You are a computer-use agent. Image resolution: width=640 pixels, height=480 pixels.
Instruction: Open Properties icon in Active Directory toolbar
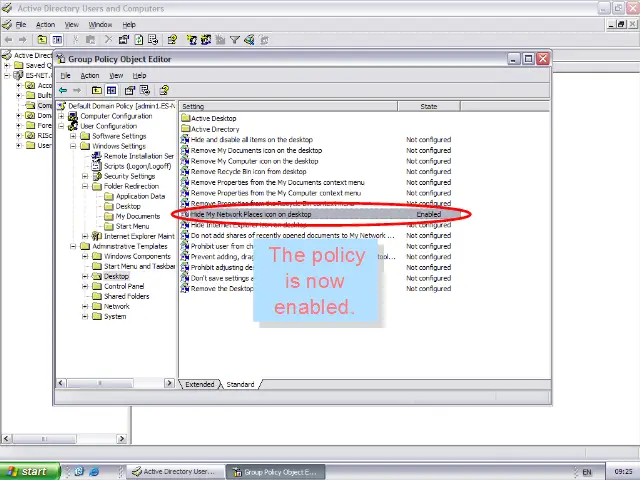pos(124,40)
